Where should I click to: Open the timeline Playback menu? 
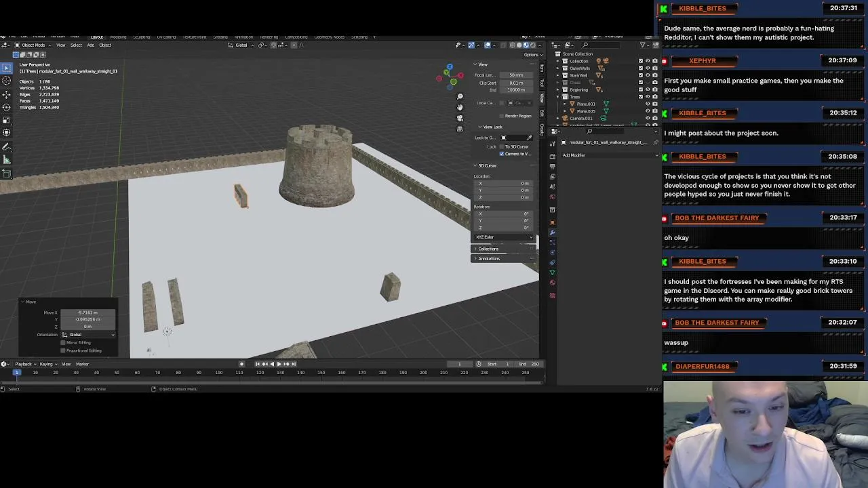click(x=25, y=364)
